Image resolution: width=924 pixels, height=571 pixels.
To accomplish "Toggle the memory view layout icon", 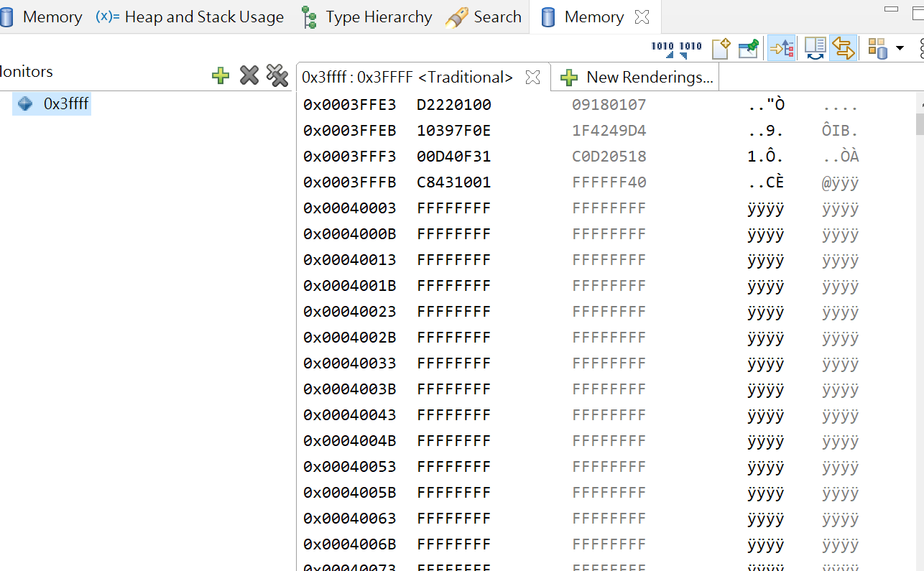I will [x=877, y=48].
